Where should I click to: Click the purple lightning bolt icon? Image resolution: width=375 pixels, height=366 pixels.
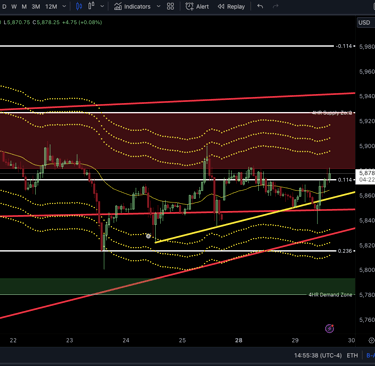[x=330, y=329]
